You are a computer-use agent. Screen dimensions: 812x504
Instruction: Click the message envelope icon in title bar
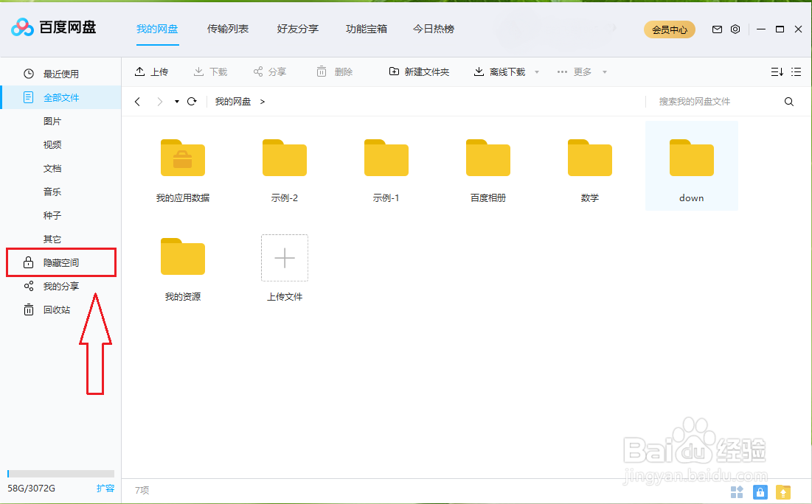coord(716,29)
